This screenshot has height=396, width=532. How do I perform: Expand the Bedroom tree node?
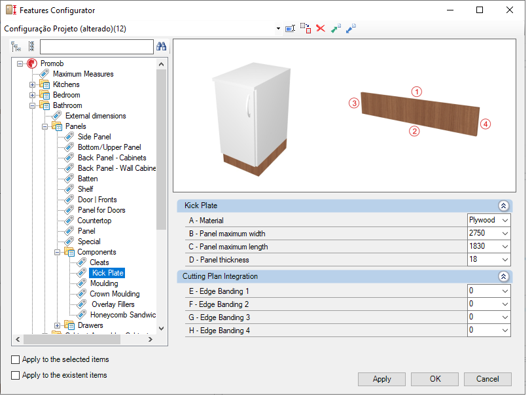click(32, 95)
